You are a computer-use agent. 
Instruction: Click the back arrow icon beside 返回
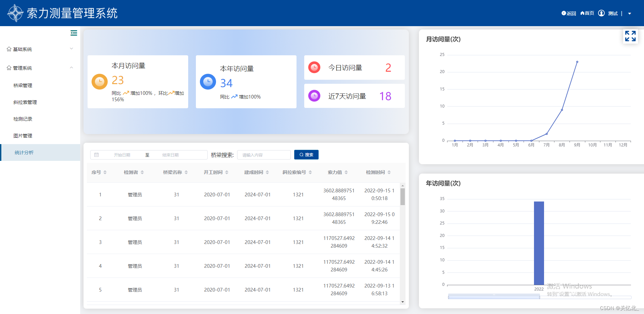pos(563,13)
